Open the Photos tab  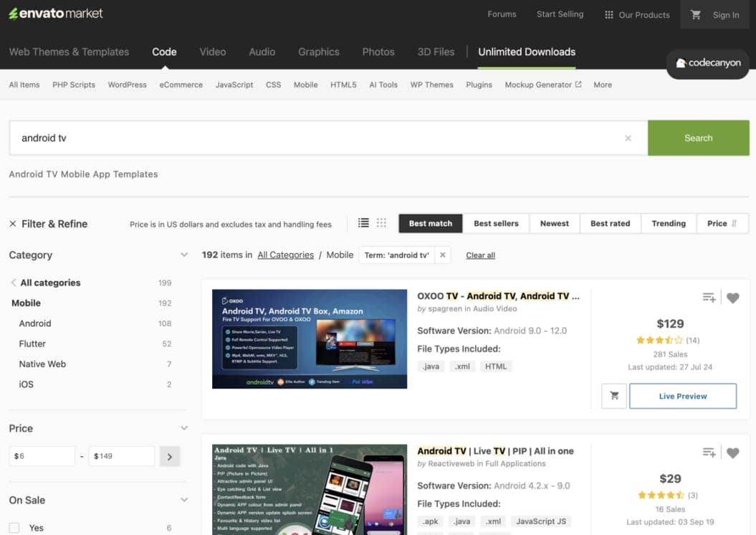pyautogui.click(x=378, y=52)
